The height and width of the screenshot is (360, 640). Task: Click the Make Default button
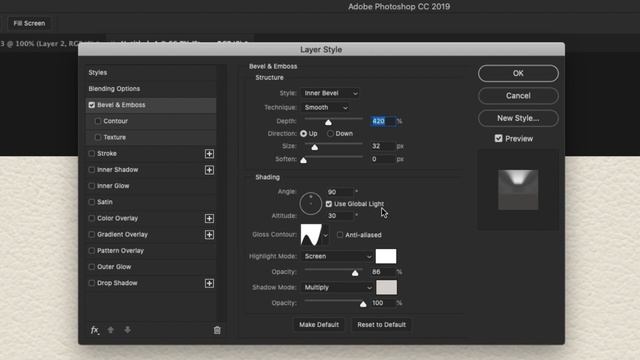[319, 325]
